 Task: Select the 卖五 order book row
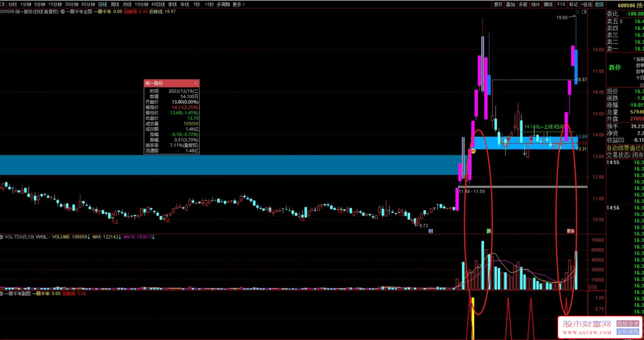tap(625, 21)
